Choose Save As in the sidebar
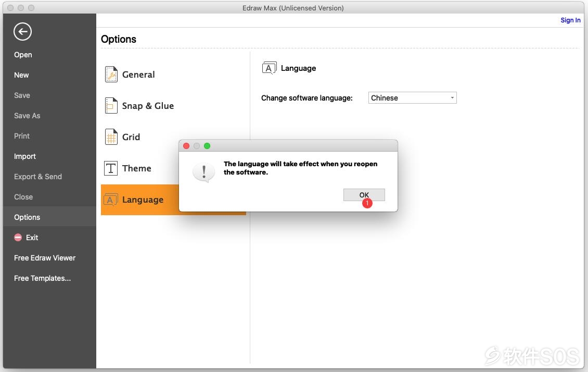This screenshot has height=372, width=588. tap(27, 116)
